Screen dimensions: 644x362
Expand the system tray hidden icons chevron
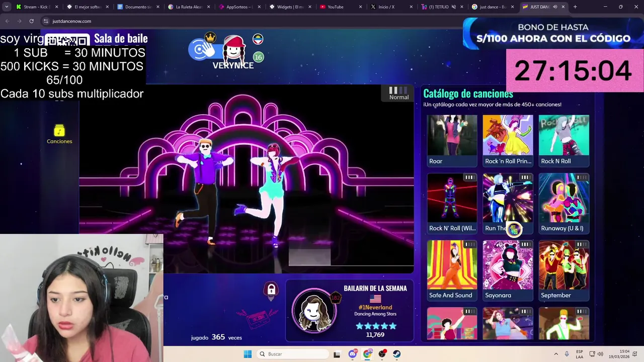(556, 354)
